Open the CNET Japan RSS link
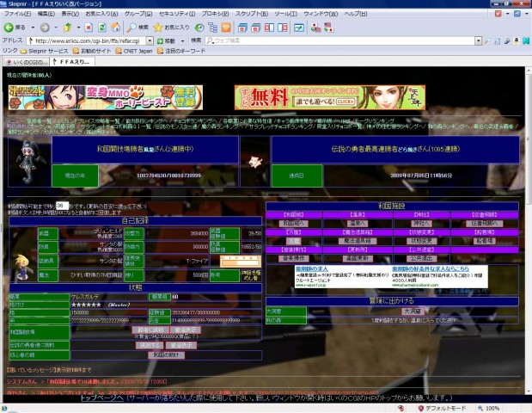The image size is (532, 413). [134, 51]
